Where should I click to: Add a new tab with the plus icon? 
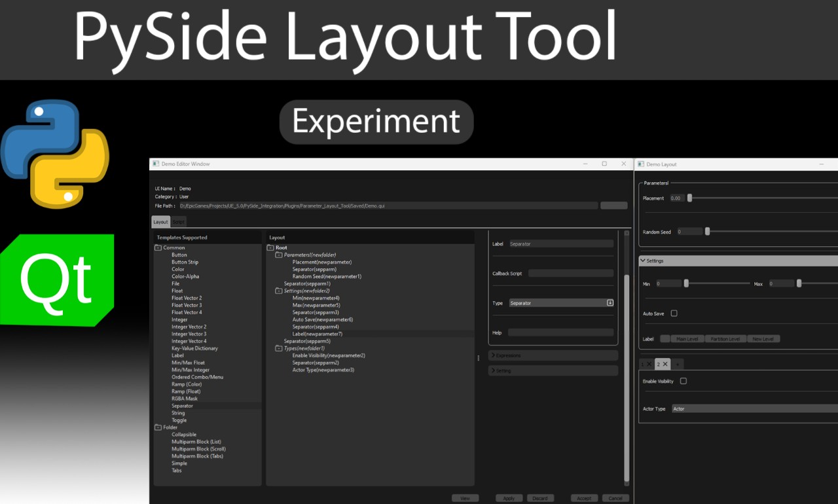click(x=678, y=364)
